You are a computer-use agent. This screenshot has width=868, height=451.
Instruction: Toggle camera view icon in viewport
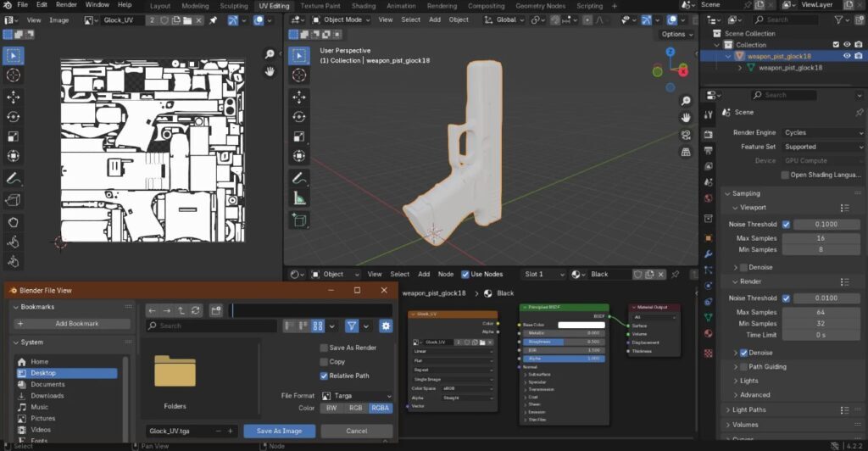(685, 135)
